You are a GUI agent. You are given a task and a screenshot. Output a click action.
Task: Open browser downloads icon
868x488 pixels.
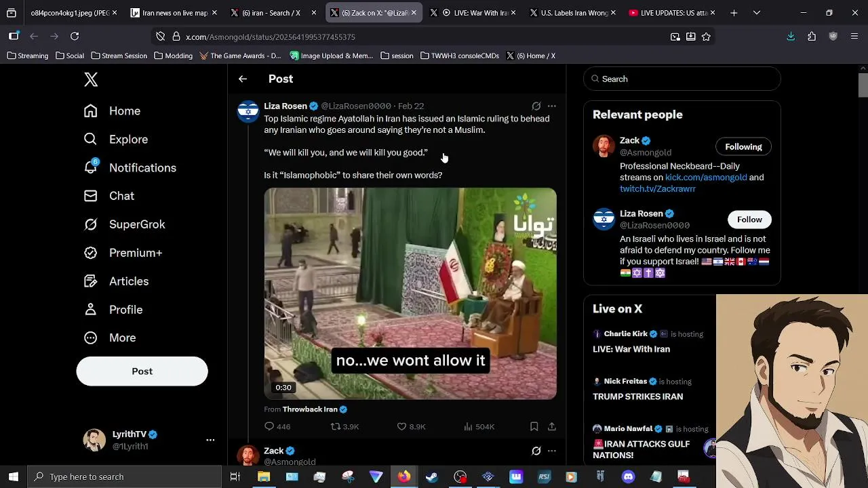coord(791,37)
